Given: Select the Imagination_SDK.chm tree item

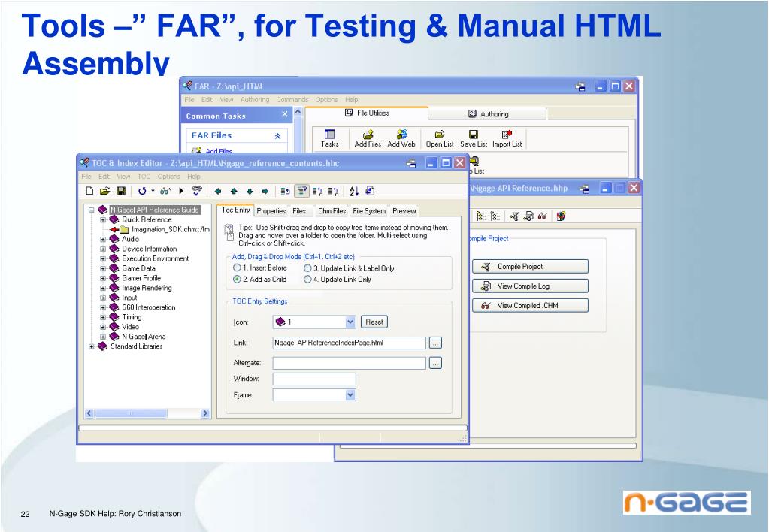Looking at the screenshot, I should point(171,229).
